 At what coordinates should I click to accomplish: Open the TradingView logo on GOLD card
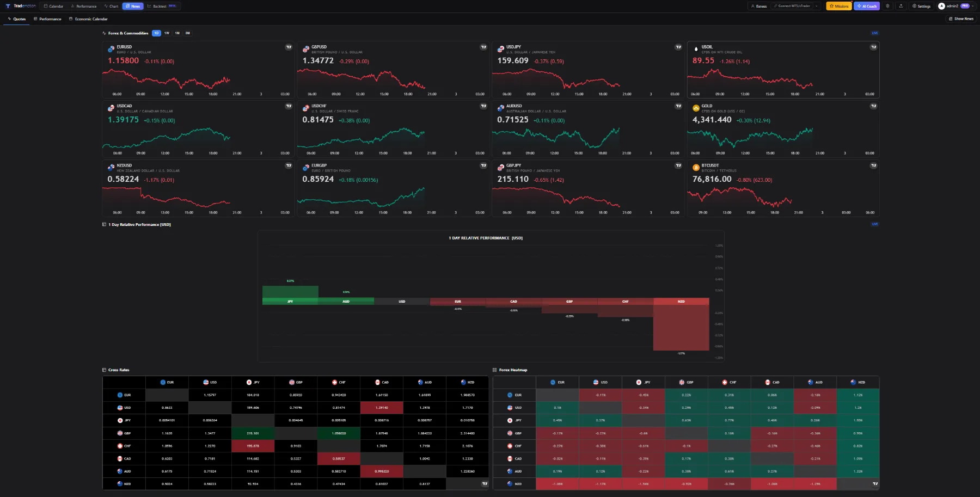click(x=873, y=106)
